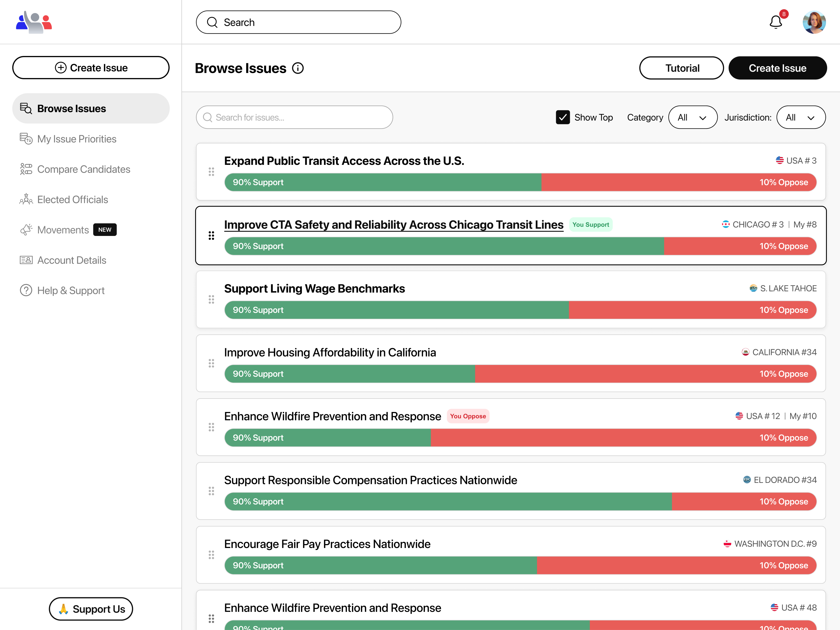Click support bar of Housing Affordability issue
Screen dimensions: 840x630
tap(349, 374)
